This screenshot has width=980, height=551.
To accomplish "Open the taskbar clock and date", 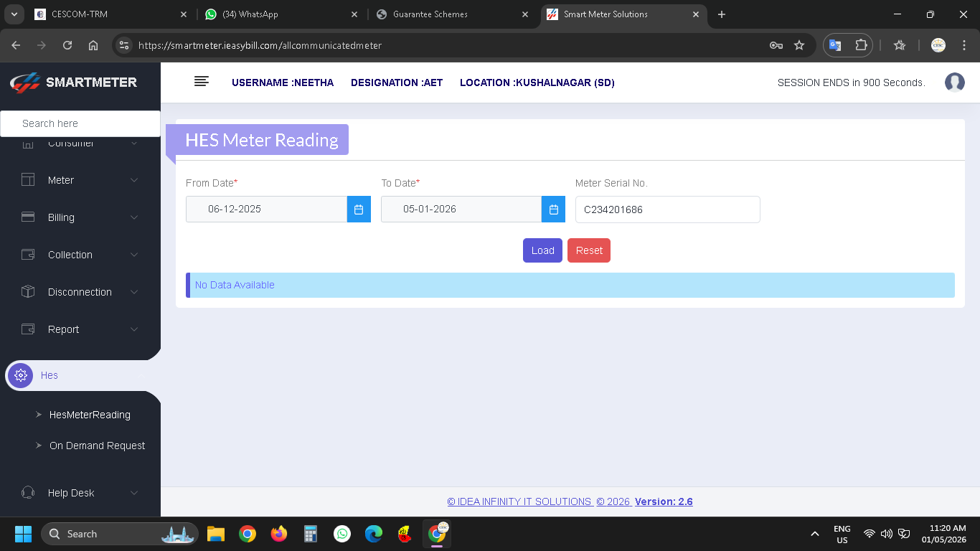I will [x=943, y=534].
